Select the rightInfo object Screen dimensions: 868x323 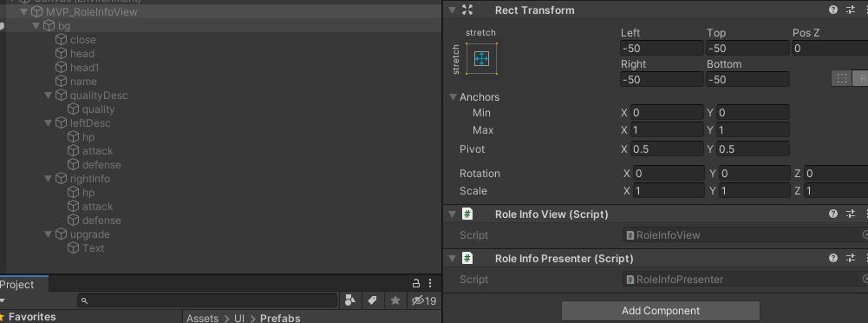[90, 178]
